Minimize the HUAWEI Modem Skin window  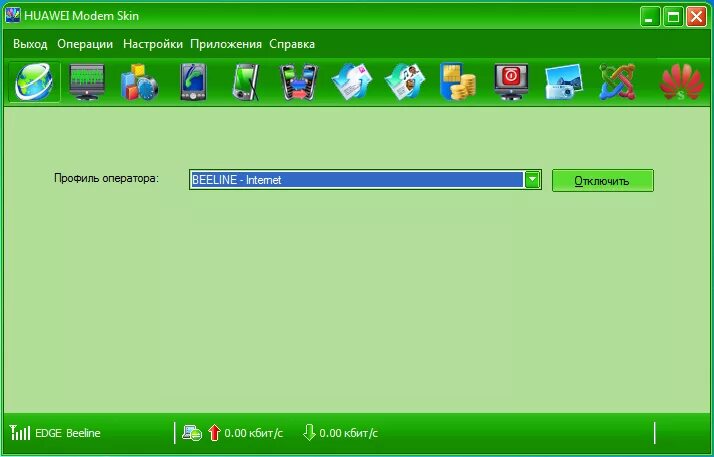(650, 17)
